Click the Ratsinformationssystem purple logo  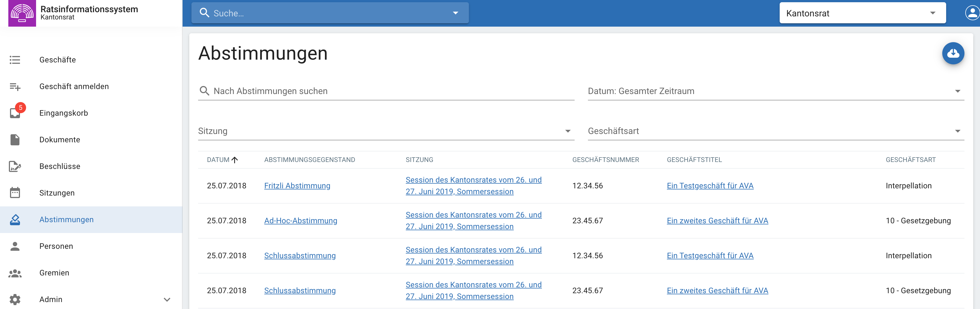click(22, 13)
